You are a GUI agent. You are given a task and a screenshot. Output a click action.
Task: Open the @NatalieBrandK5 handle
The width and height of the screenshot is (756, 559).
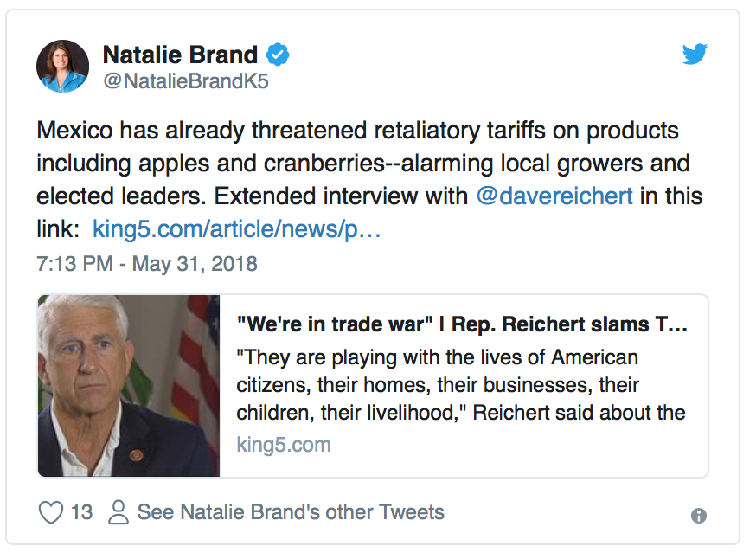pyautogui.click(x=186, y=81)
